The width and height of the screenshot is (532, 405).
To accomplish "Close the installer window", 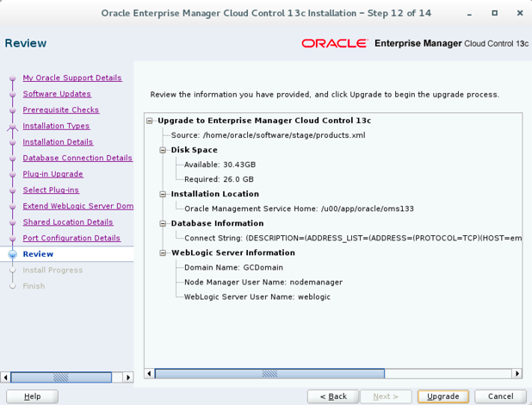I will (520, 13).
